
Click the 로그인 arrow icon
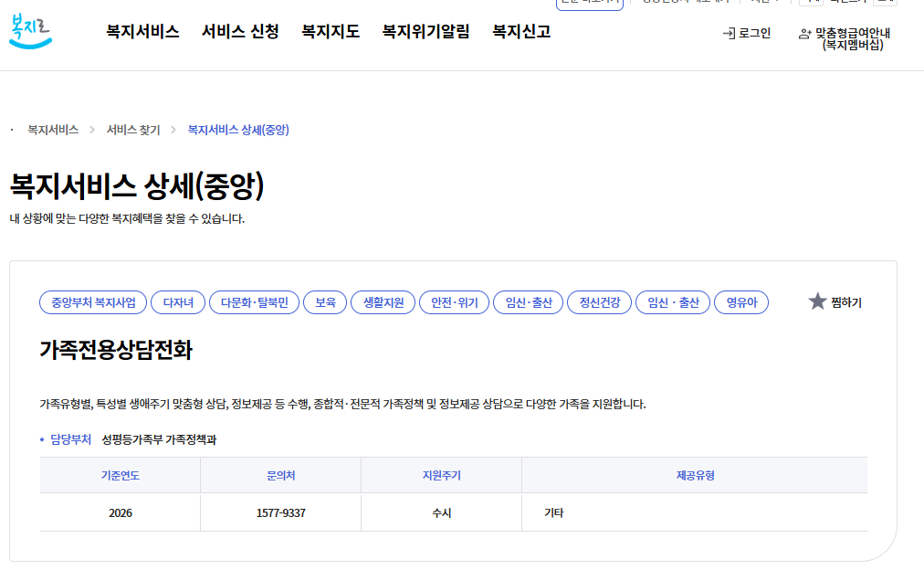tap(729, 34)
